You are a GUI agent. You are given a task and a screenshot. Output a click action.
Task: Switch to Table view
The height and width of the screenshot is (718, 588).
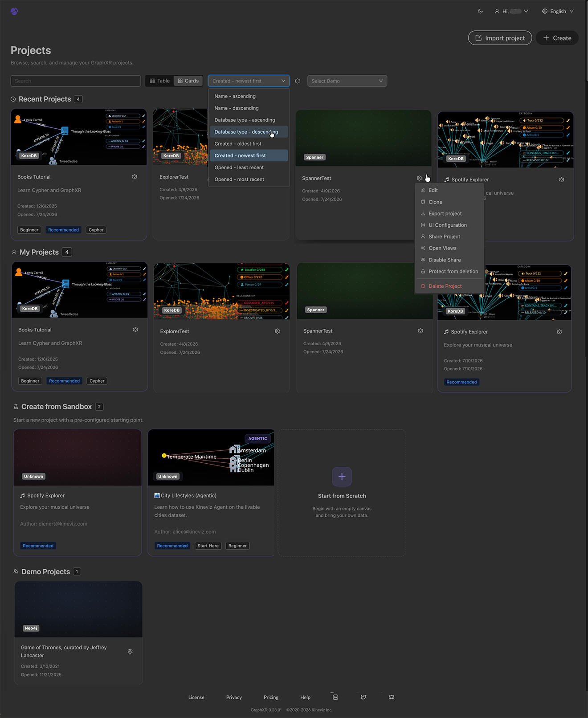pyautogui.click(x=159, y=81)
